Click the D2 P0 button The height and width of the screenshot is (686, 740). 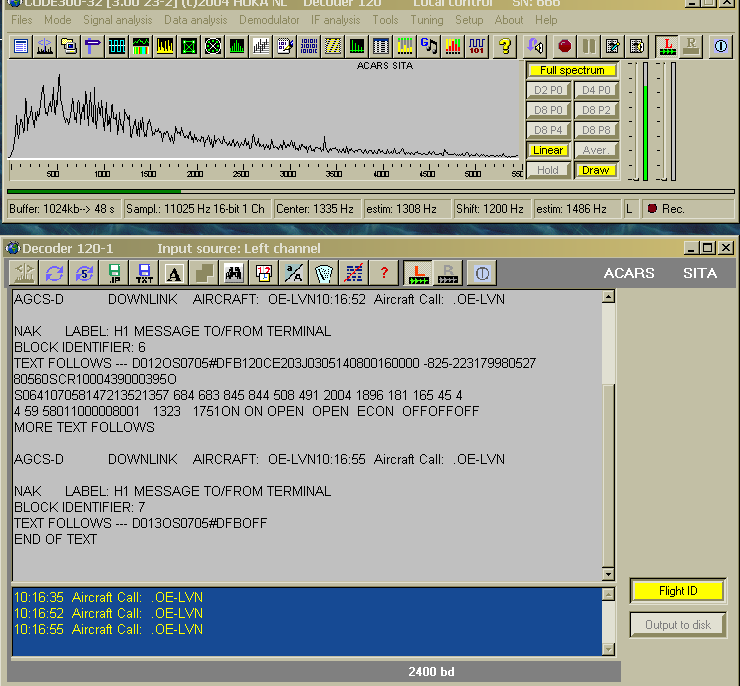[x=548, y=90]
